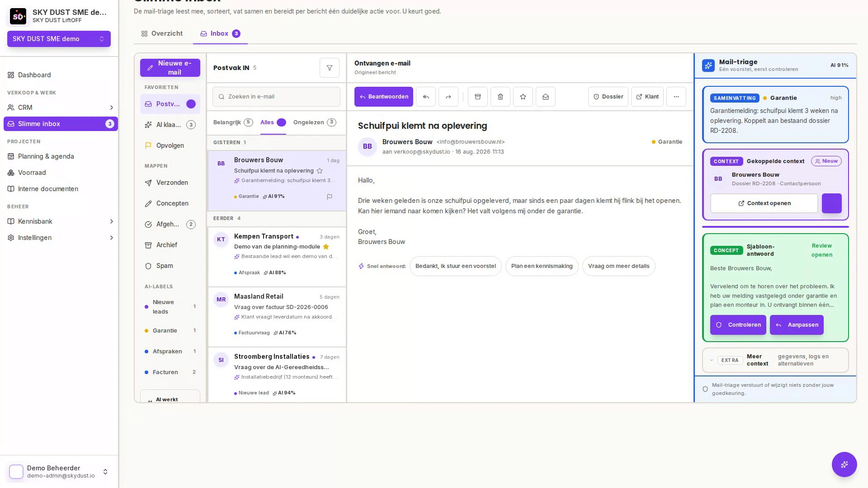Open the Spam folder
This screenshot has width=868, height=488.
[x=170, y=266]
